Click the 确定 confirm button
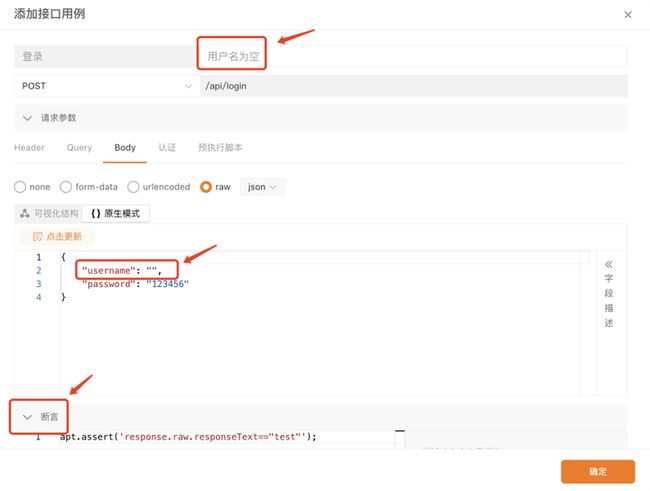Image resolution: width=650 pixels, height=491 pixels. click(598, 472)
